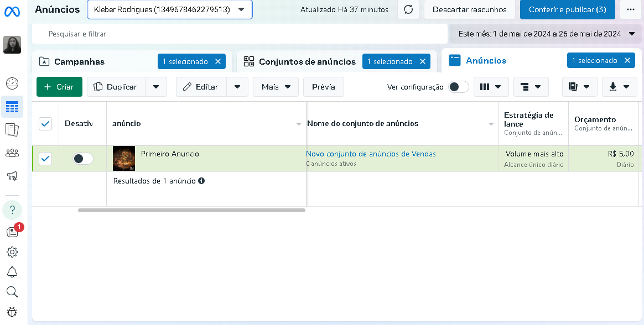Open the advertising settings megaphone icon
The width and height of the screenshot is (644, 325).
tap(12, 176)
